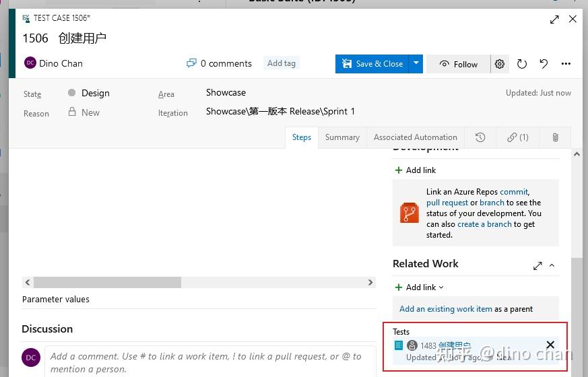
Task: Edit the Area field Showcase
Action: tap(226, 92)
